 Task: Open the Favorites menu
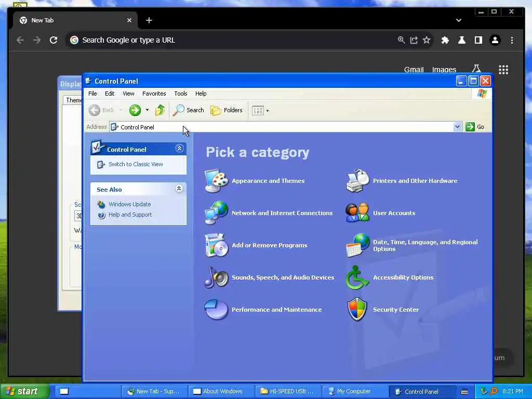154,94
